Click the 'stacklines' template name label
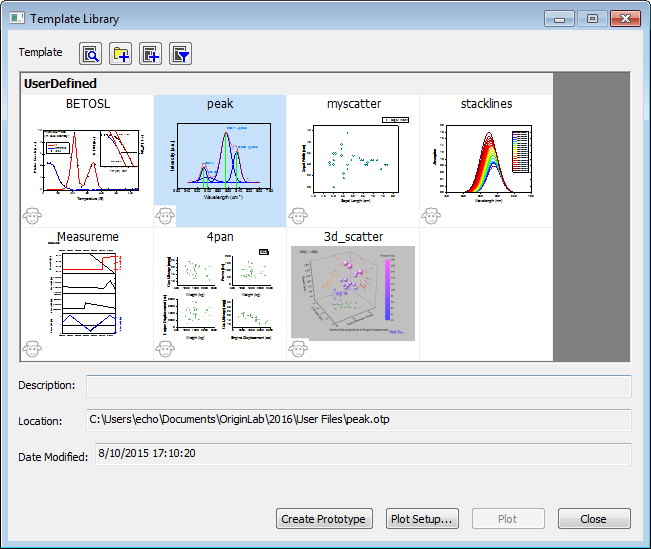 click(486, 104)
